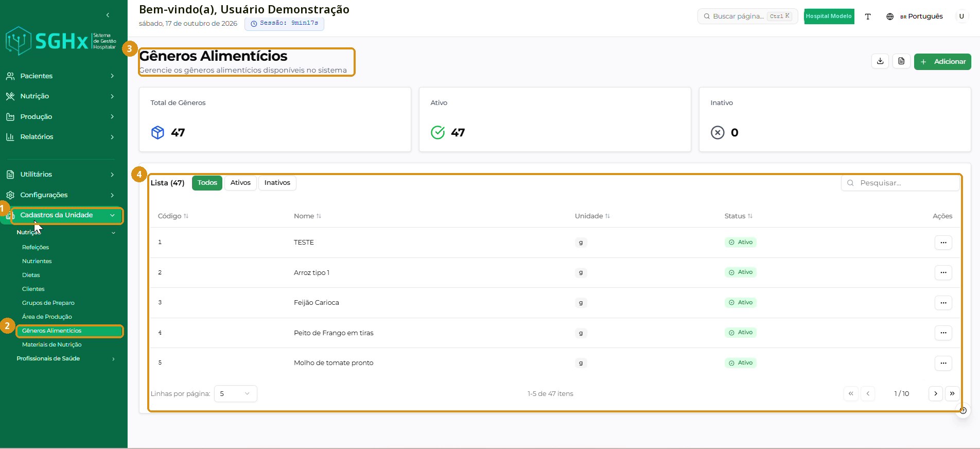Click the Adicionar button
980x449 pixels.
click(942, 62)
